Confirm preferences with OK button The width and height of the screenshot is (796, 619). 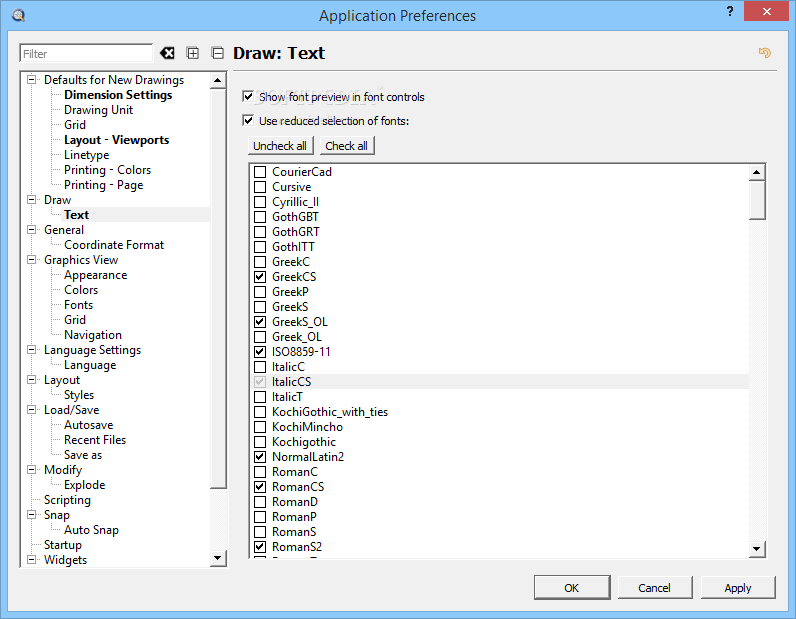tap(572, 588)
